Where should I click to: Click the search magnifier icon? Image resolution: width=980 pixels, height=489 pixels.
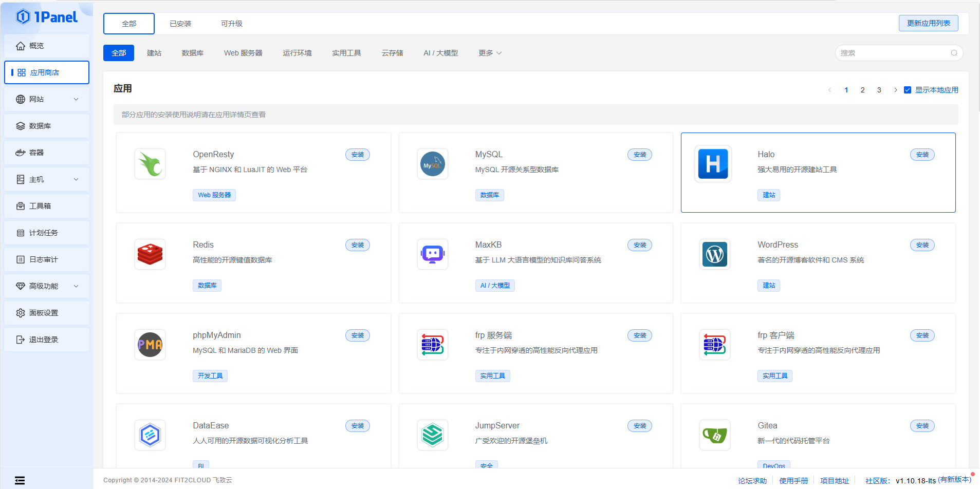tap(954, 53)
